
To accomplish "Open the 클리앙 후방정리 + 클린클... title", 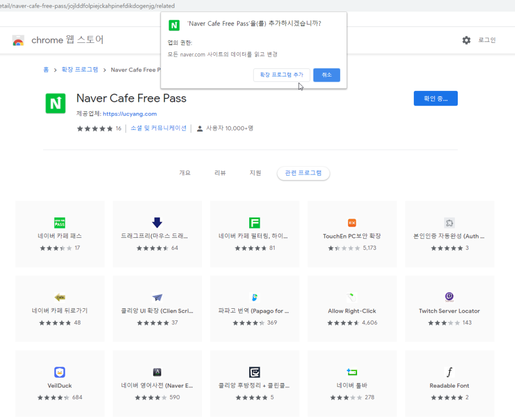I will click(x=254, y=385).
